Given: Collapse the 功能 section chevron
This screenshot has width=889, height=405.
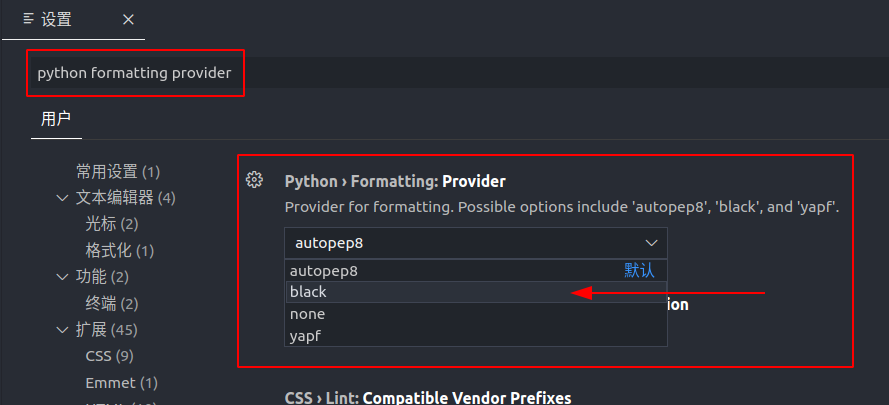Looking at the screenshot, I should [x=63, y=277].
